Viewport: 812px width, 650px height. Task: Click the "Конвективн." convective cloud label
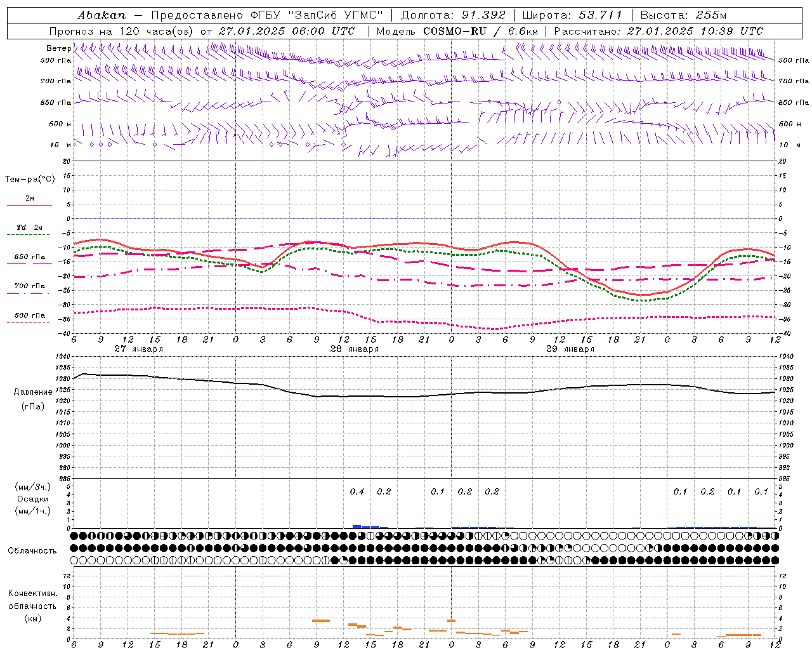point(32,594)
